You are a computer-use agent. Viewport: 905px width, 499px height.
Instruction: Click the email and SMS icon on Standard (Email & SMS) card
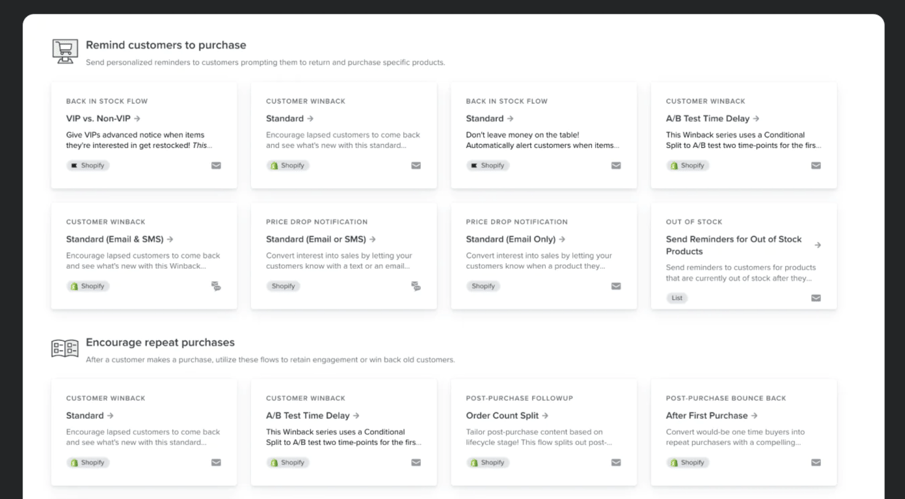(x=216, y=286)
